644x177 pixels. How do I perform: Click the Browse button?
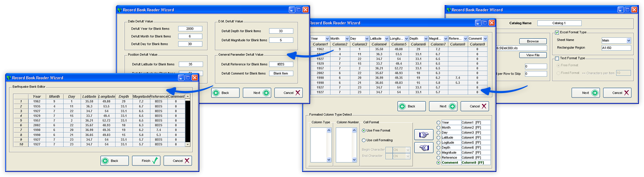point(532,41)
